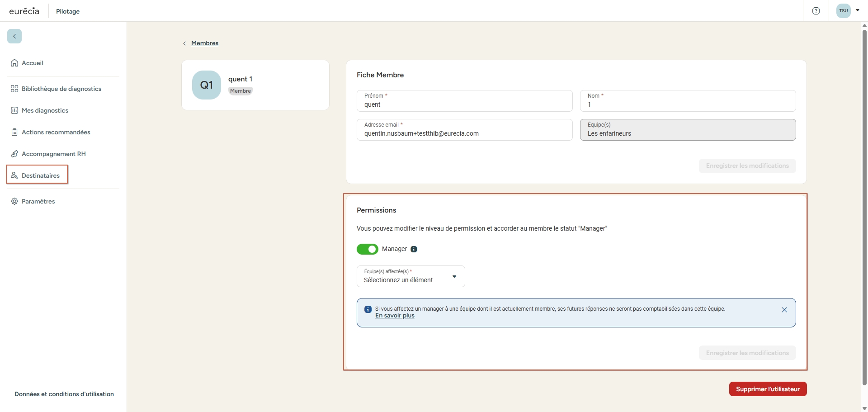Open En savoir plus link

pos(395,315)
